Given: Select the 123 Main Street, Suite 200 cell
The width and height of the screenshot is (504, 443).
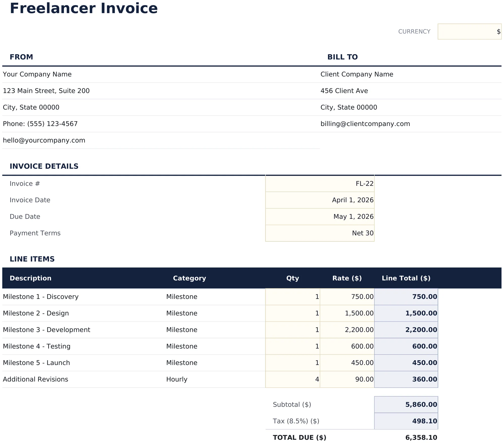Looking at the screenshot, I should click(x=161, y=91).
